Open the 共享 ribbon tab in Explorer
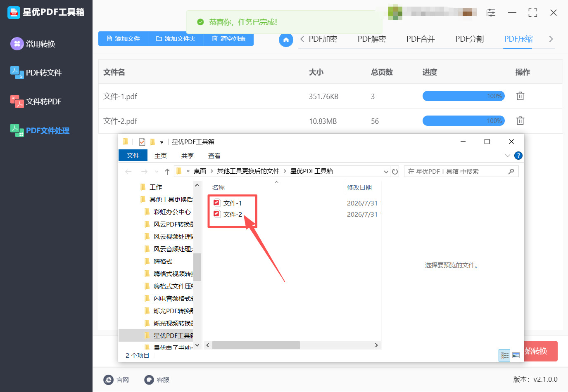Viewport: 568px width, 392px height. pos(188,156)
